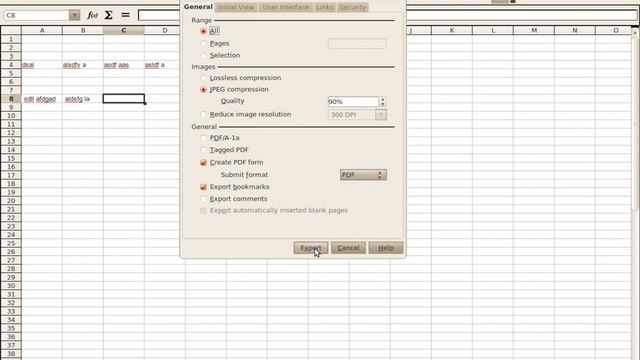Click cell A8 containing 'sdll afdgad'
The height and width of the screenshot is (360, 640).
[x=42, y=99]
